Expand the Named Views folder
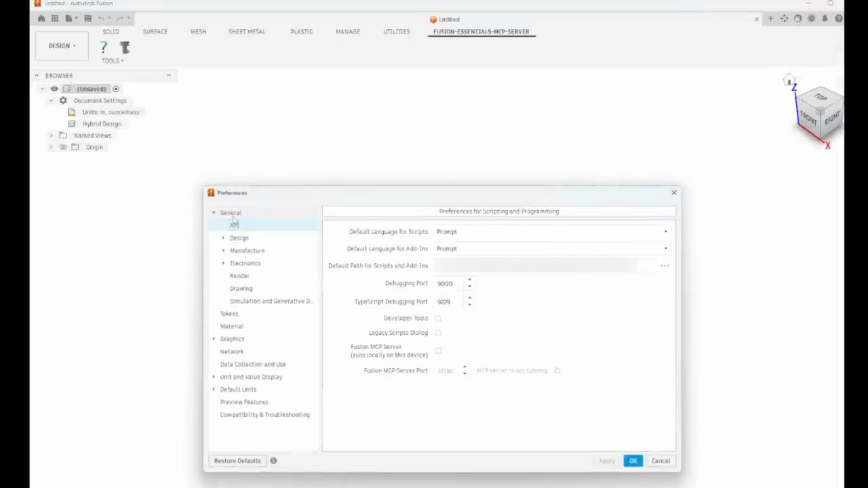Image resolution: width=868 pixels, height=488 pixels. click(51, 136)
